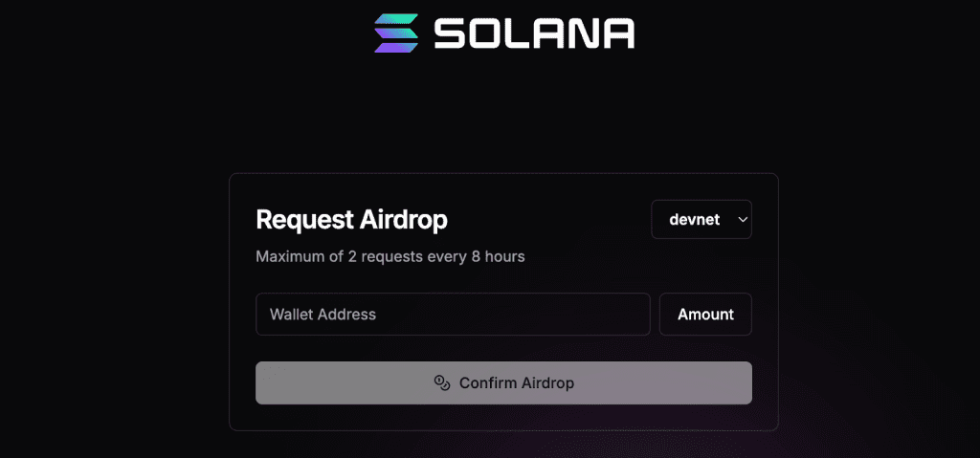The height and width of the screenshot is (458, 980).
Task: Focus the Wallet Address input field
Action: (453, 314)
